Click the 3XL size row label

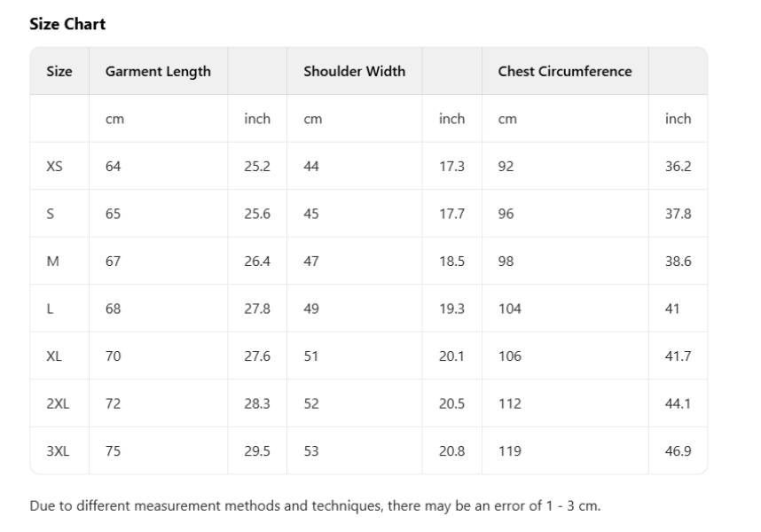tap(58, 451)
